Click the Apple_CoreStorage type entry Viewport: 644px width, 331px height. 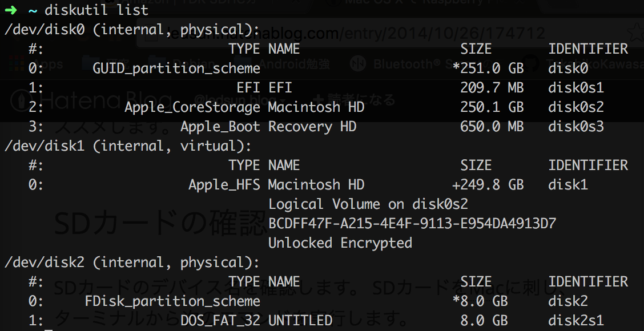click(x=192, y=107)
